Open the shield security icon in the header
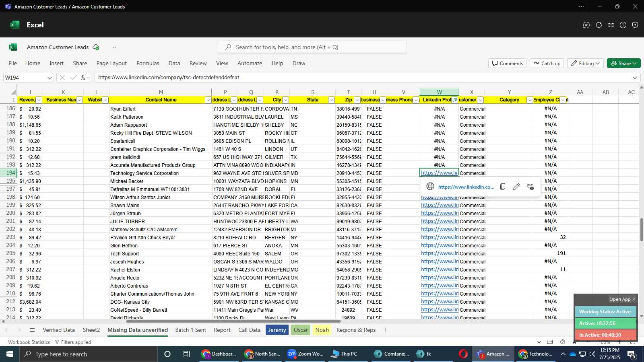644x362 pixels. pos(635,25)
